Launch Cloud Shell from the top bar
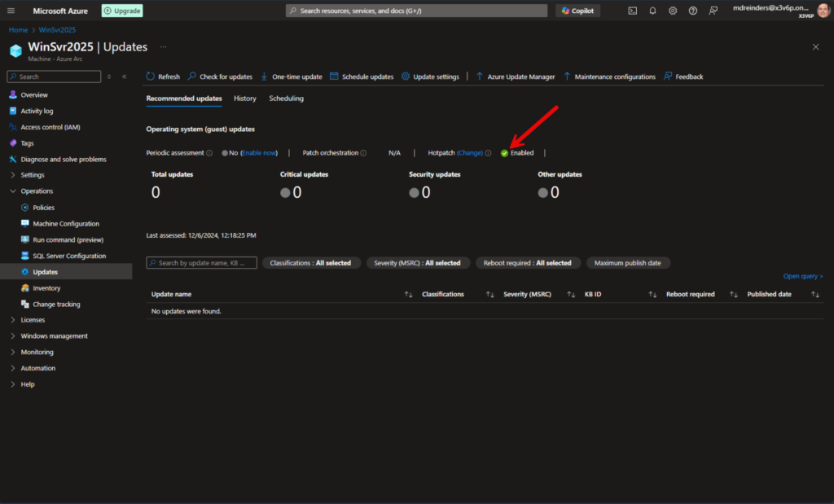 [x=632, y=11]
